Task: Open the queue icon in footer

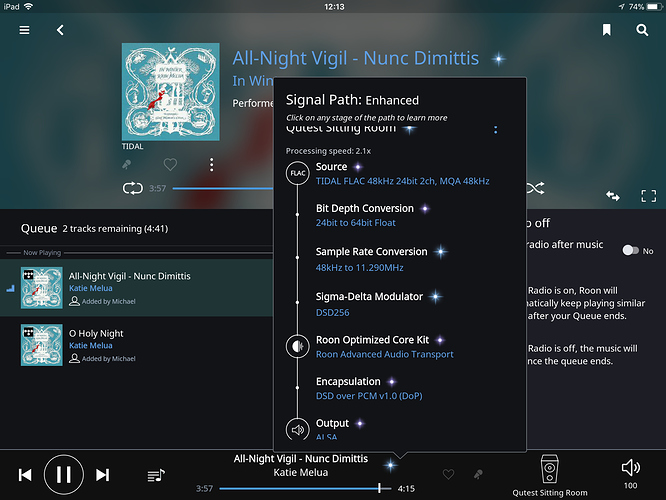Action: (156, 475)
